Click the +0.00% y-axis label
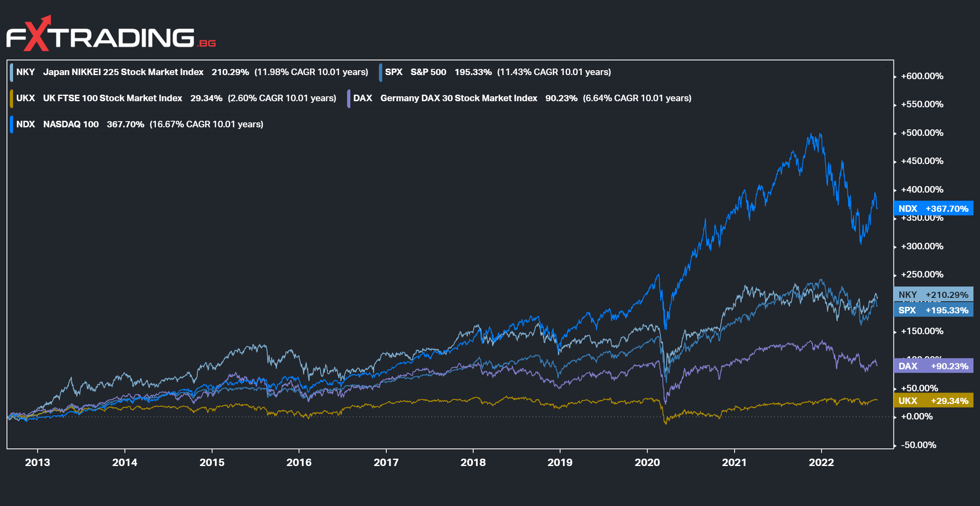The width and height of the screenshot is (980, 506). click(917, 417)
